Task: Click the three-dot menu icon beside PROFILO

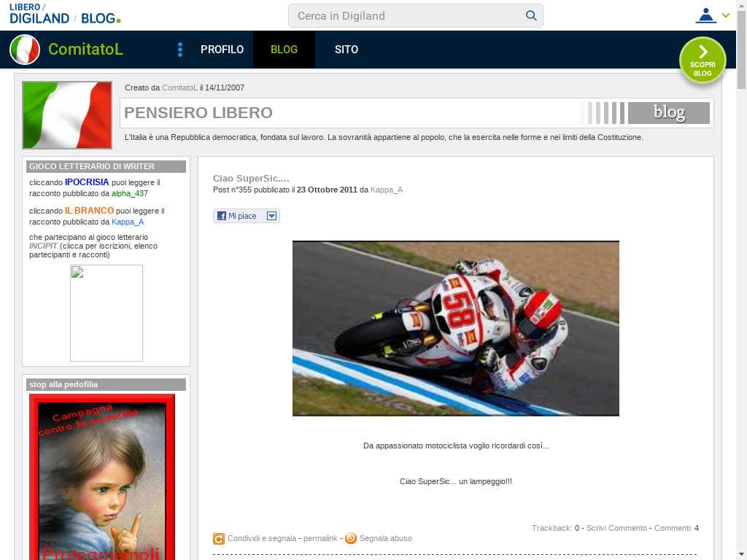Action: point(180,50)
